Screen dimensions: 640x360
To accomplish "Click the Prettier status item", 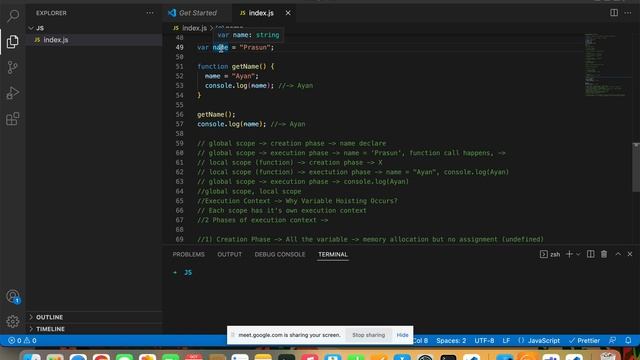I will (x=584, y=340).
